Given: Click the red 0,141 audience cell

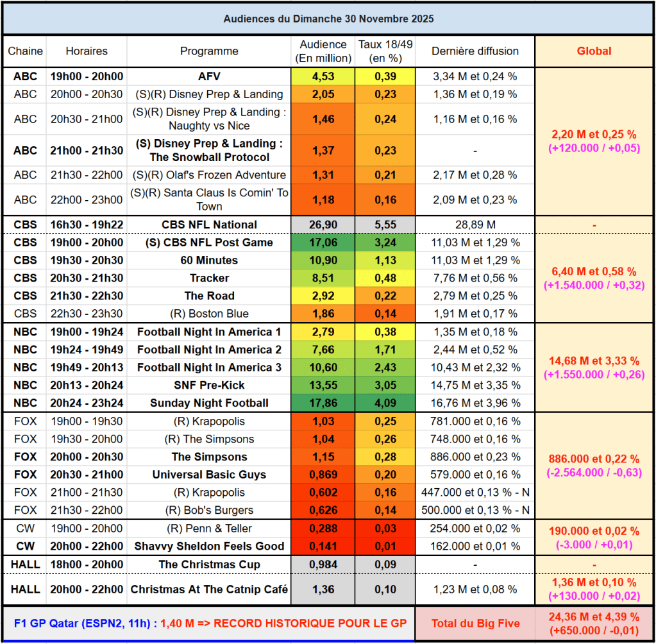Looking at the screenshot, I should (323, 547).
